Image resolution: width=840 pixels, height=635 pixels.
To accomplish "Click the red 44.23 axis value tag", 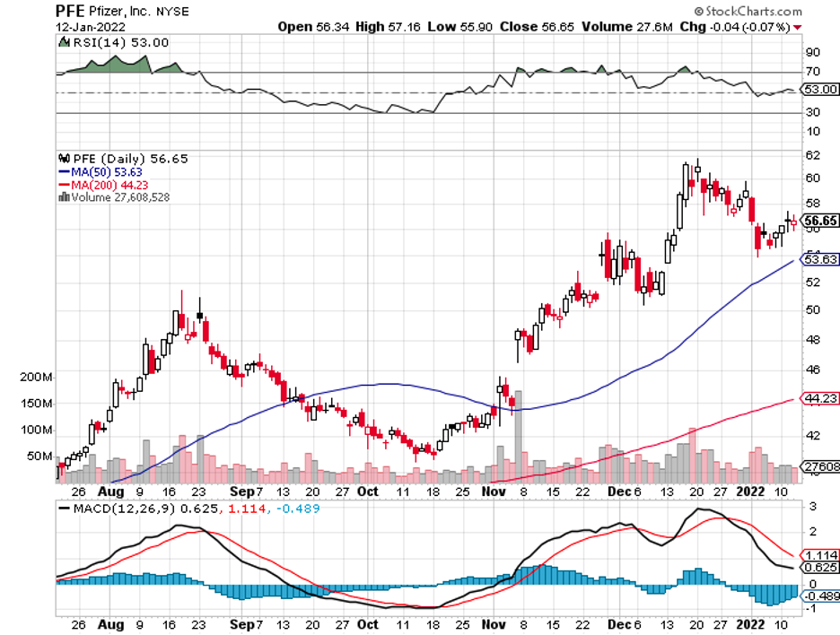I will [821, 399].
